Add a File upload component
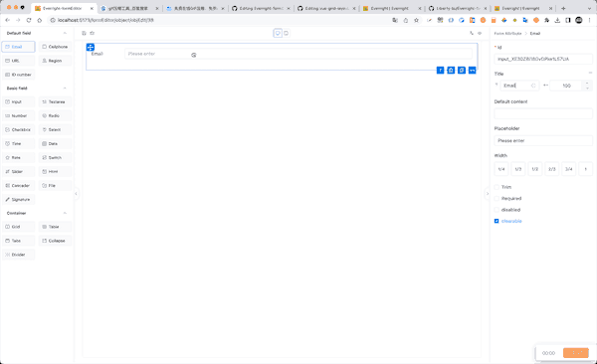 (55, 185)
